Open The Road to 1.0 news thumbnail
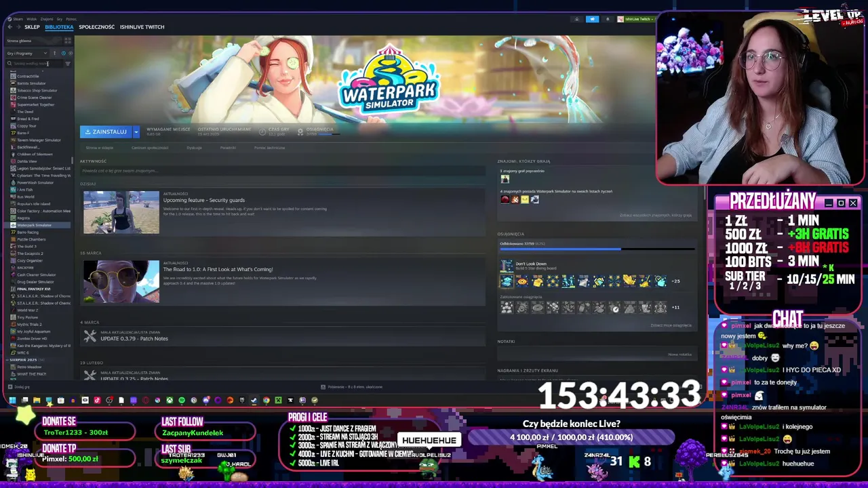This screenshot has width=868, height=488. pos(121,281)
